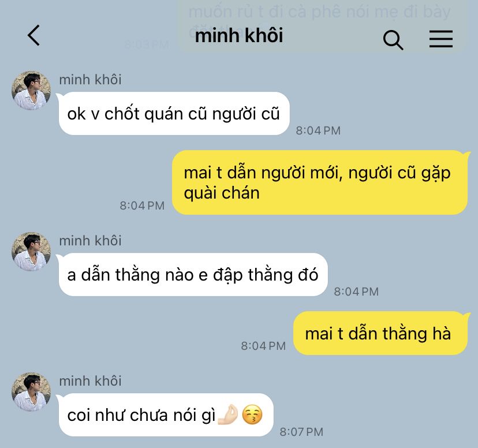This screenshot has width=478, height=448.
Task: Select the 'a dẫn thằng nào e đập' bubble
Action: 193,274
